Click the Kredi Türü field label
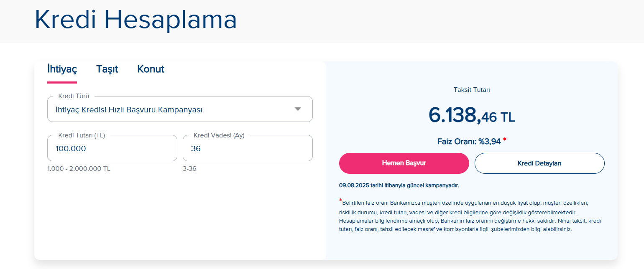The width and height of the screenshot is (644, 269). pyautogui.click(x=74, y=96)
